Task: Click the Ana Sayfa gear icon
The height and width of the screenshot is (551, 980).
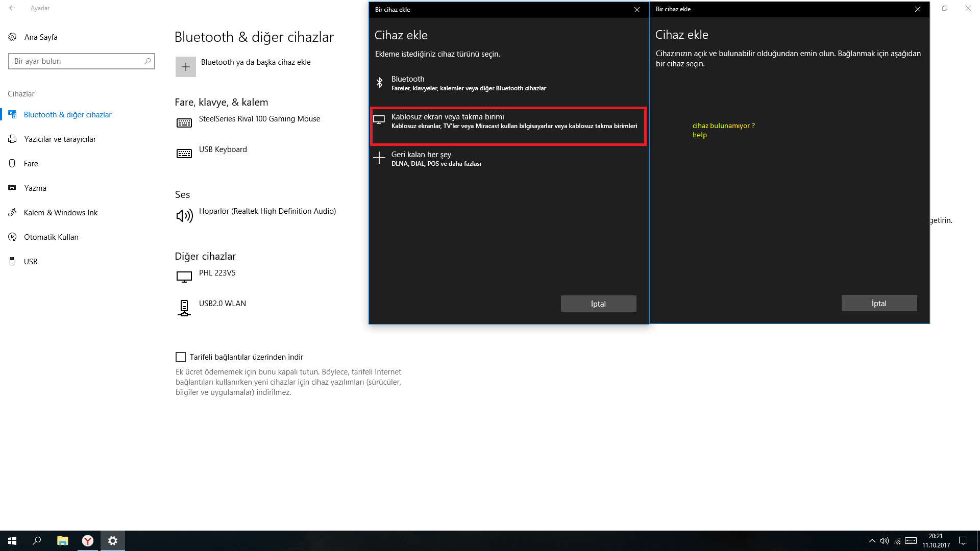Action: [12, 37]
